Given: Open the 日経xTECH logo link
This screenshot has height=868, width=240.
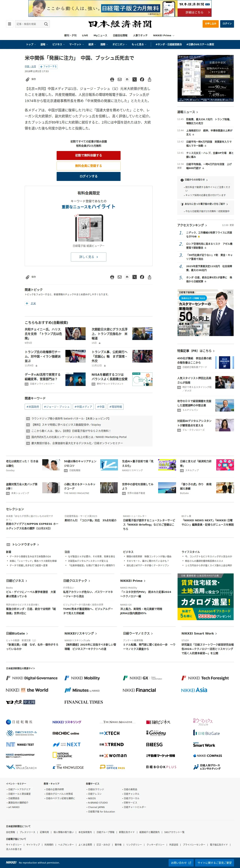Looking at the screenshot, I should tap(110, 733).
